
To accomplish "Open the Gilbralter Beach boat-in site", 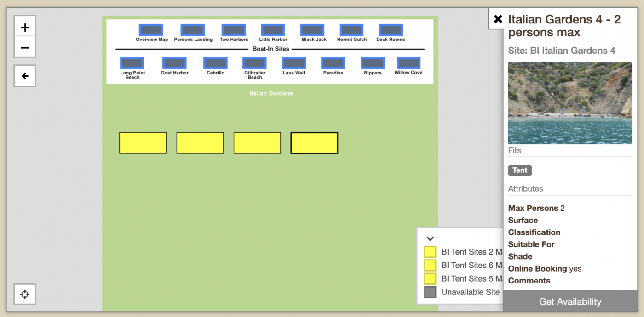I will click(255, 63).
